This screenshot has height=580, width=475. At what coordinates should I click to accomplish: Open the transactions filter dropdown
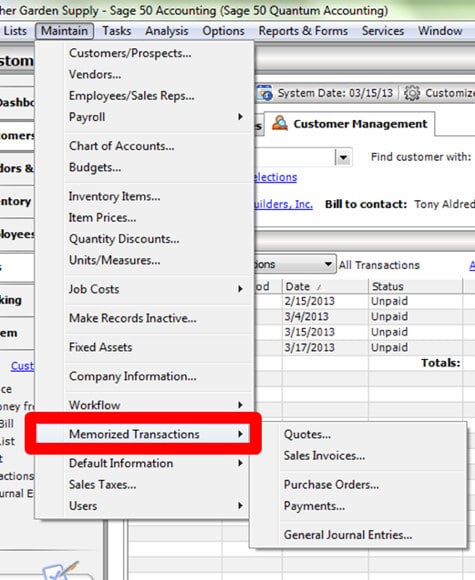(328, 264)
